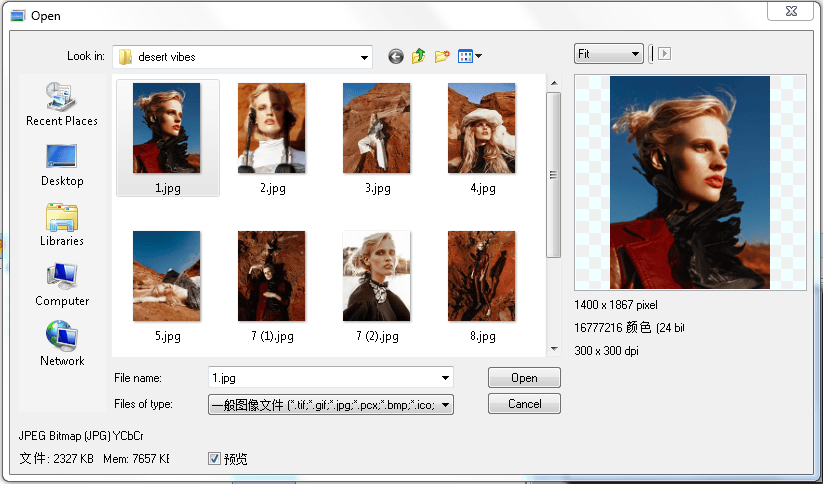823x484 pixels.
Task: Expand the Look in folder dropdown
Action: 364,57
